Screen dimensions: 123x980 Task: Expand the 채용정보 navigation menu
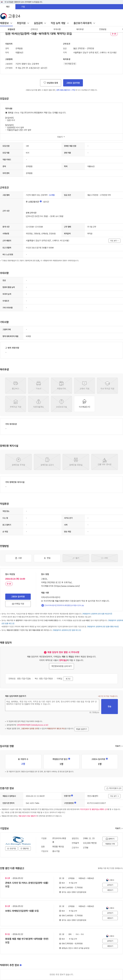click(6, 23)
